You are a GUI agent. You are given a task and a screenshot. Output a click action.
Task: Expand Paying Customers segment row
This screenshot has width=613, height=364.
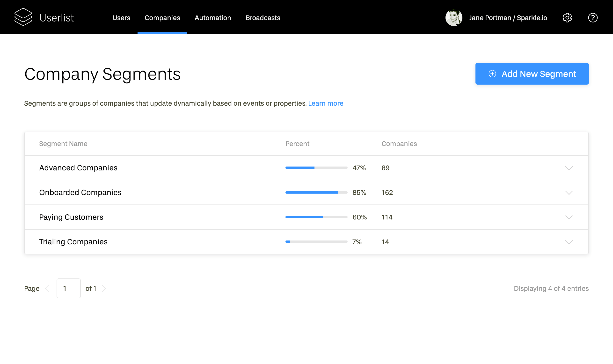coord(569,217)
